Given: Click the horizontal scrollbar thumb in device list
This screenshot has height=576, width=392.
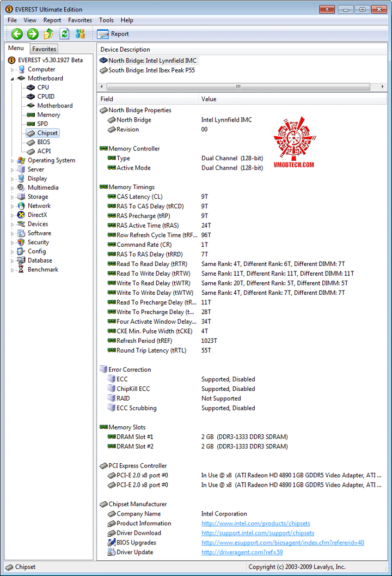Looking at the screenshot, I should tap(238, 87).
